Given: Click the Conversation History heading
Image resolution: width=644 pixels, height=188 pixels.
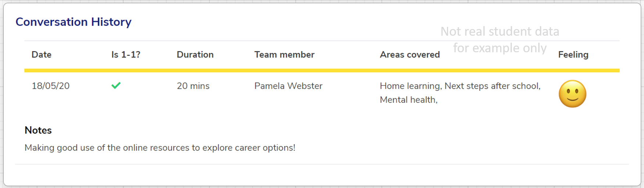Looking at the screenshot, I should coord(74,22).
